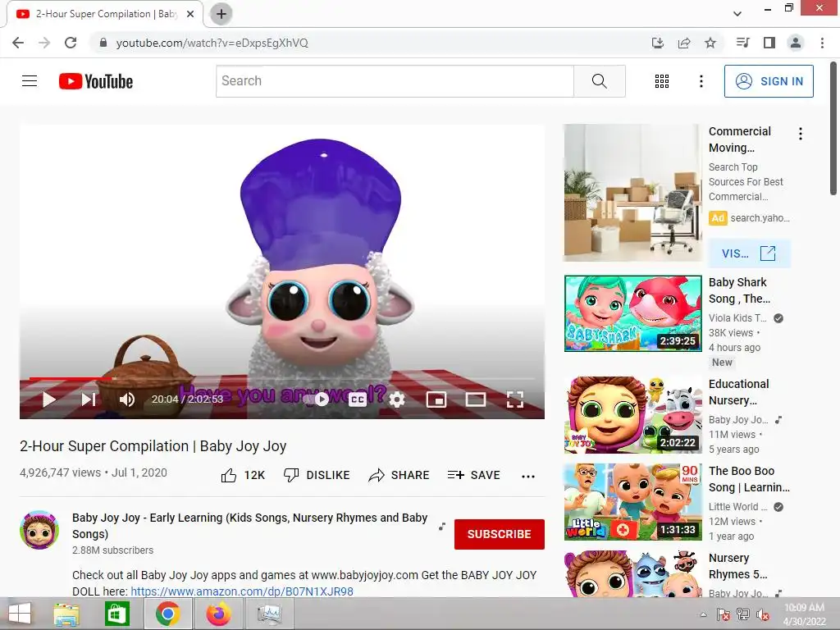Open Chrome tab search chevron
Image resolution: width=840 pixels, height=630 pixels.
[737, 14]
